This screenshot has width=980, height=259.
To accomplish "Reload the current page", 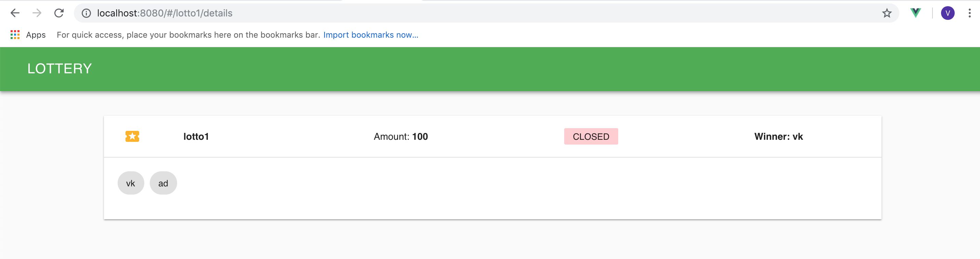I will point(59,13).
